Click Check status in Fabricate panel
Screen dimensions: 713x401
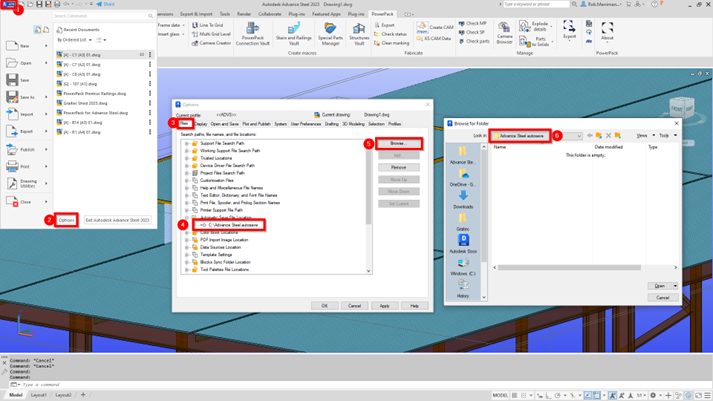click(x=391, y=34)
